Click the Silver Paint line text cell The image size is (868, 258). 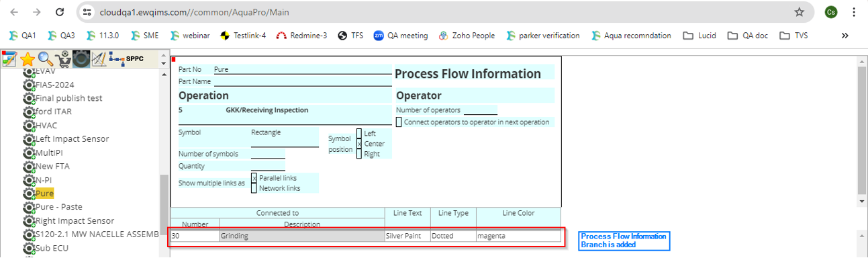(407, 236)
